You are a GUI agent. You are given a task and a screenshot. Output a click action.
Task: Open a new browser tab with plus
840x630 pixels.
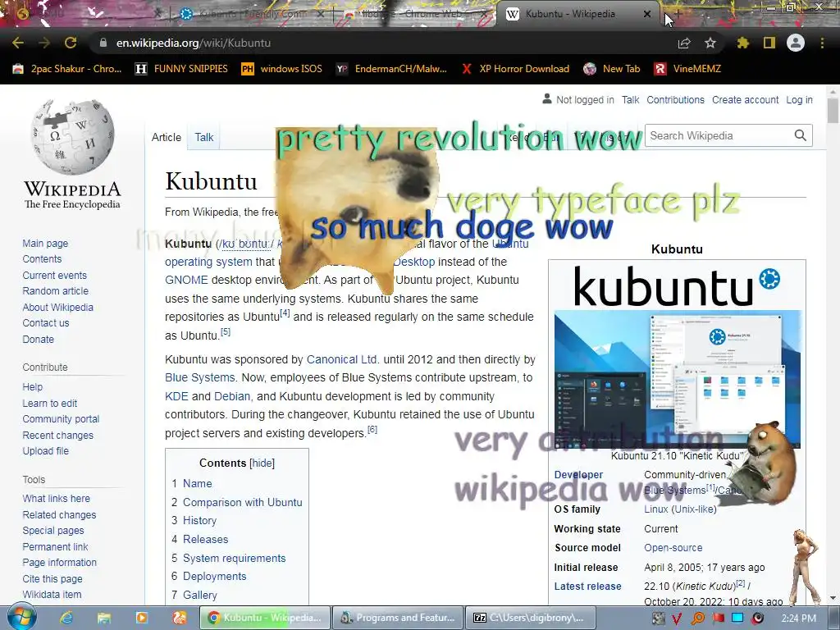(x=678, y=14)
